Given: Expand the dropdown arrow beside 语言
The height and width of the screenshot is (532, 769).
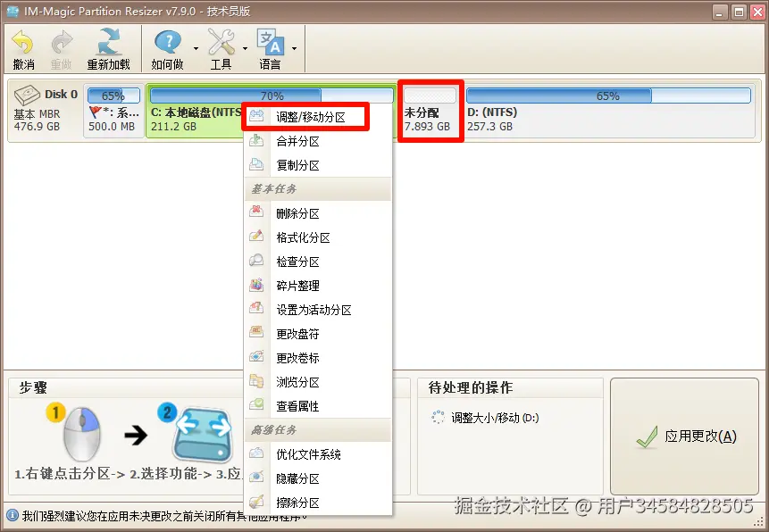Looking at the screenshot, I should (x=294, y=48).
